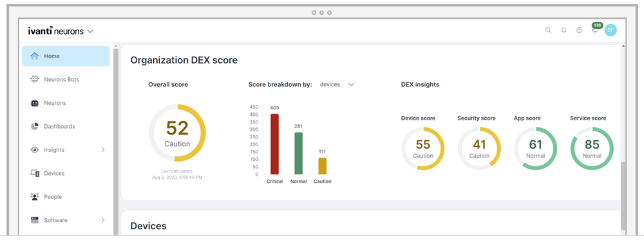Click the People group icon
The image size is (644, 242).
(x=35, y=196)
